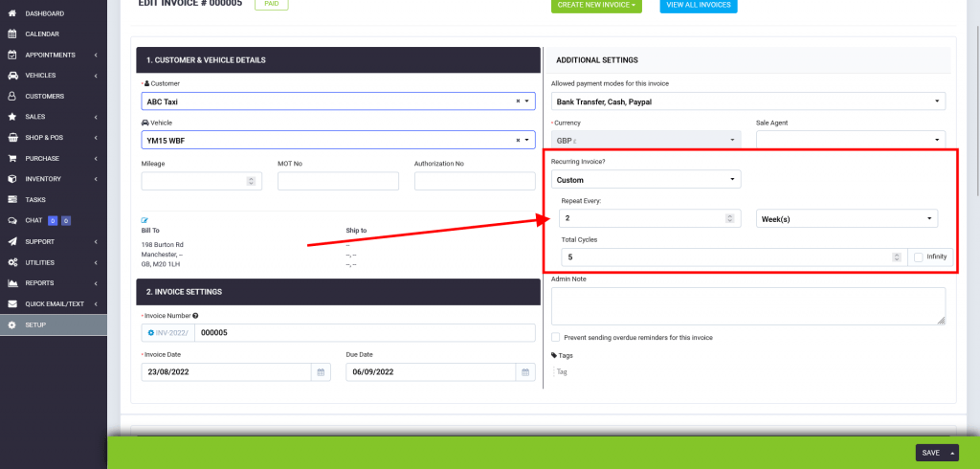Click the Repeat Every number stepper

732,219
